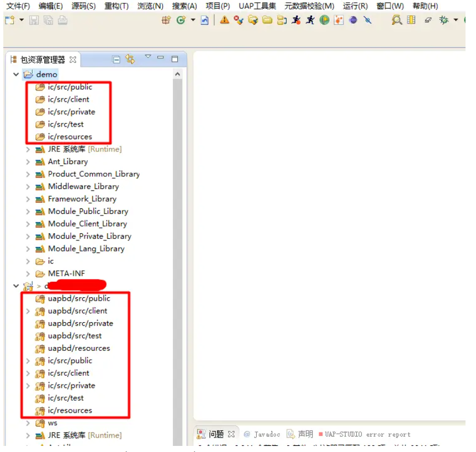Click the yellow columns toolbar icon
This screenshot has height=452, width=476.
tap(411, 20)
